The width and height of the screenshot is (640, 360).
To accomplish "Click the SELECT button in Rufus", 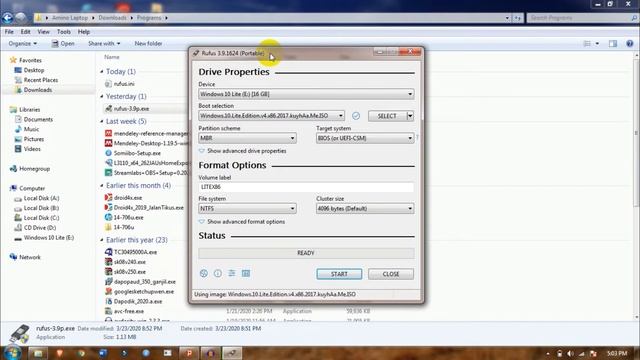I will 387,116.
